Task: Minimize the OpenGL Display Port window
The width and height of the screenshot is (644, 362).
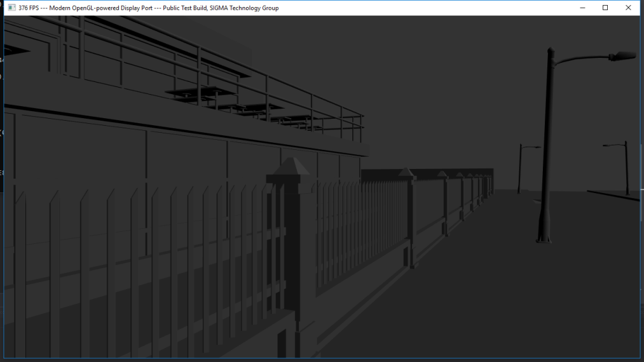Action: coord(582,8)
